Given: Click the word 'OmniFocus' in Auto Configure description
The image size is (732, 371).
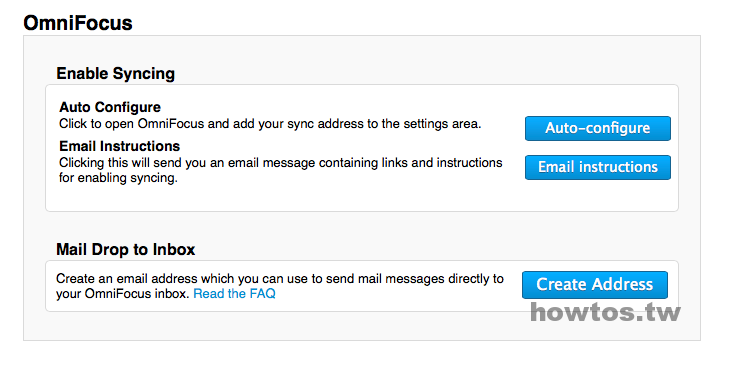Looking at the screenshot, I should click(x=171, y=124).
